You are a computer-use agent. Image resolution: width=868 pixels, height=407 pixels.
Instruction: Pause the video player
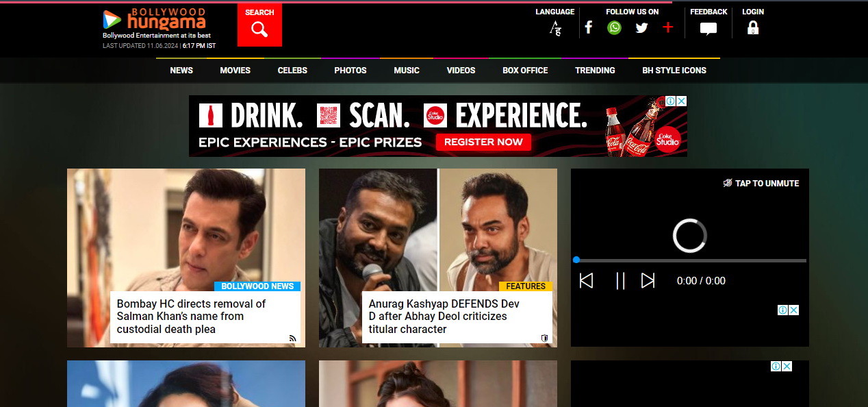coord(620,280)
